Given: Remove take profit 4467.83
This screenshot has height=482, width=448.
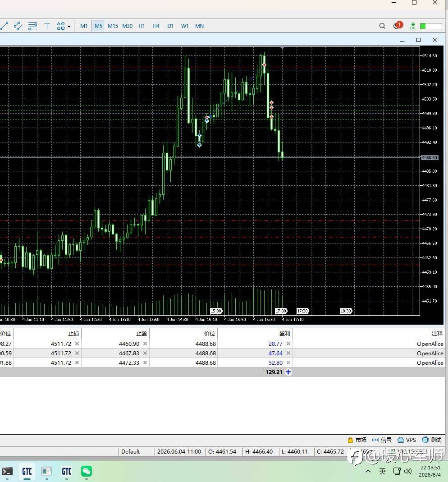Looking at the screenshot, I should pos(145,353).
